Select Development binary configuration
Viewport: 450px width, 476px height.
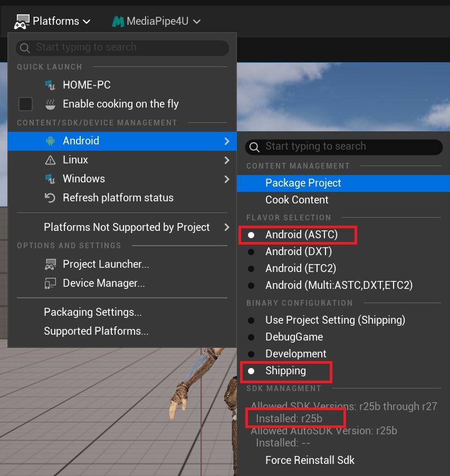[343, 354]
